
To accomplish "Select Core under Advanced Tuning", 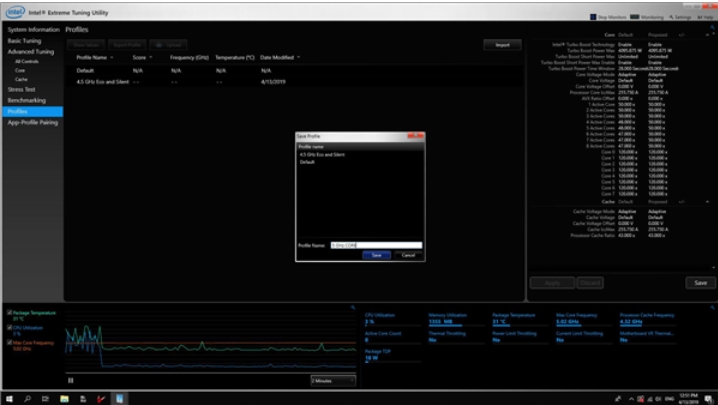I will click(20, 71).
